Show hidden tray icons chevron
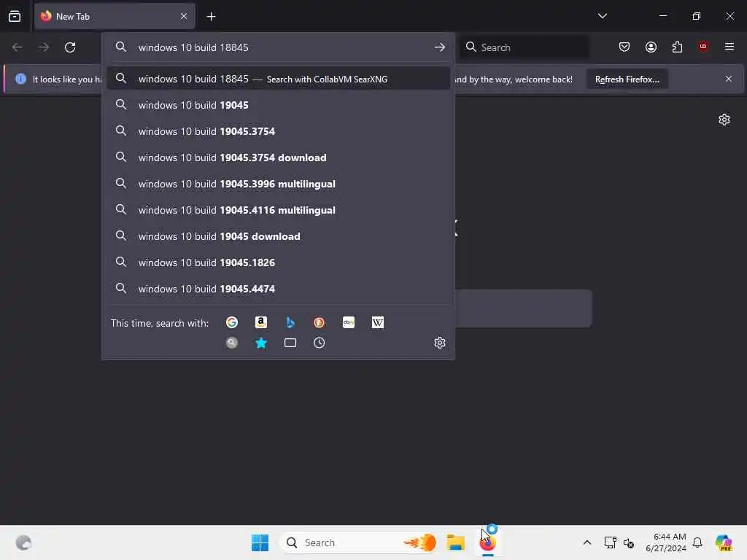 coord(587,542)
